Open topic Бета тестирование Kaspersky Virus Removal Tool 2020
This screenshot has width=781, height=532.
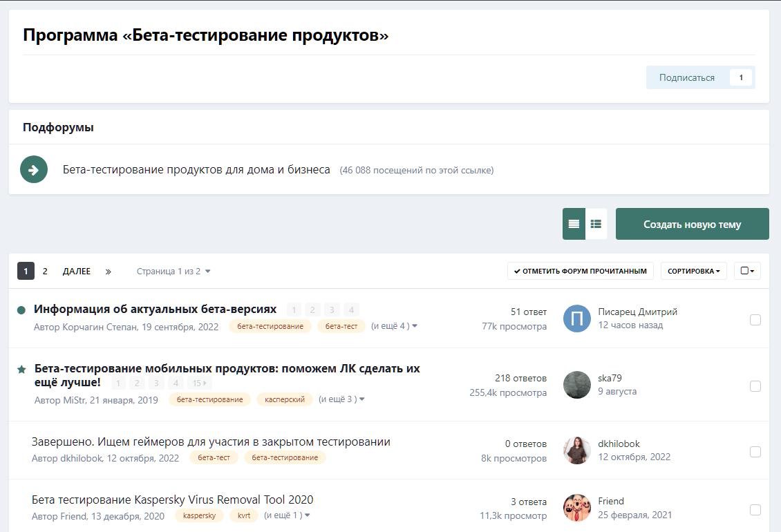pyautogui.click(x=172, y=500)
